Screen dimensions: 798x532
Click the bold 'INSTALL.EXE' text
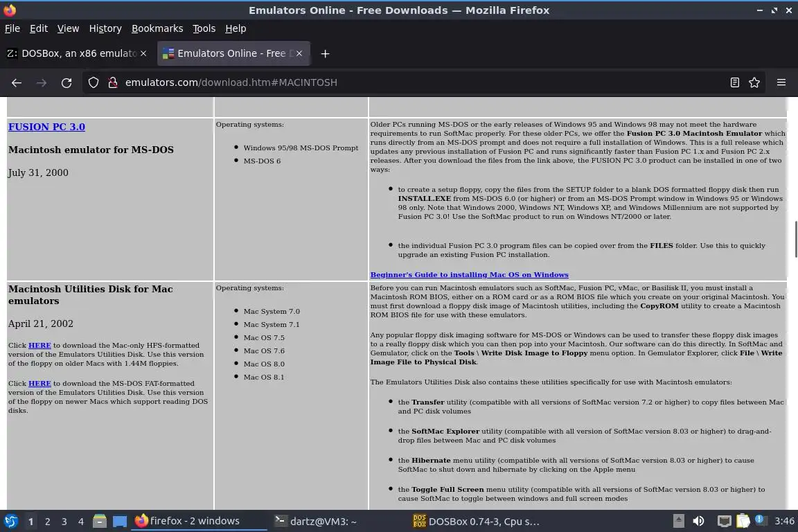pos(425,199)
